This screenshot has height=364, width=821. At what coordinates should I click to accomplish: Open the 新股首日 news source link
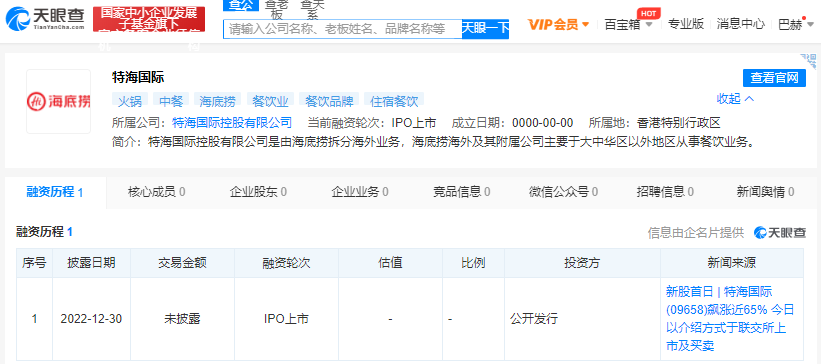(730, 318)
